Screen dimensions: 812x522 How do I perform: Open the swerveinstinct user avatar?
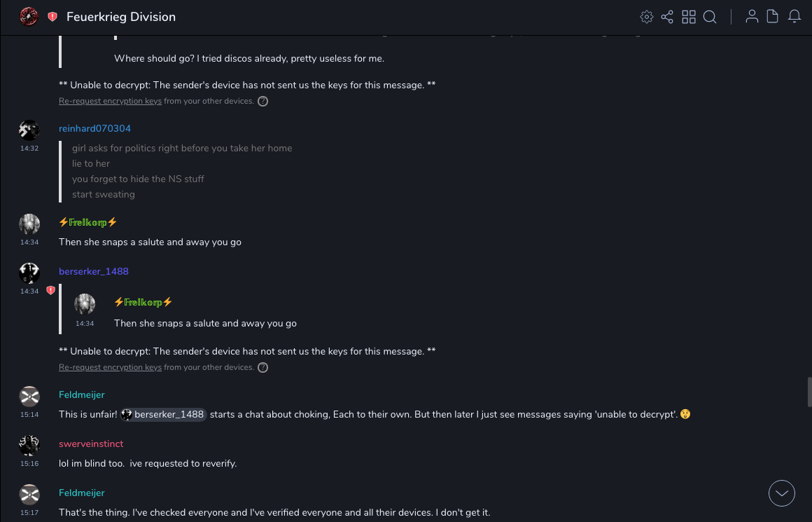(x=29, y=445)
